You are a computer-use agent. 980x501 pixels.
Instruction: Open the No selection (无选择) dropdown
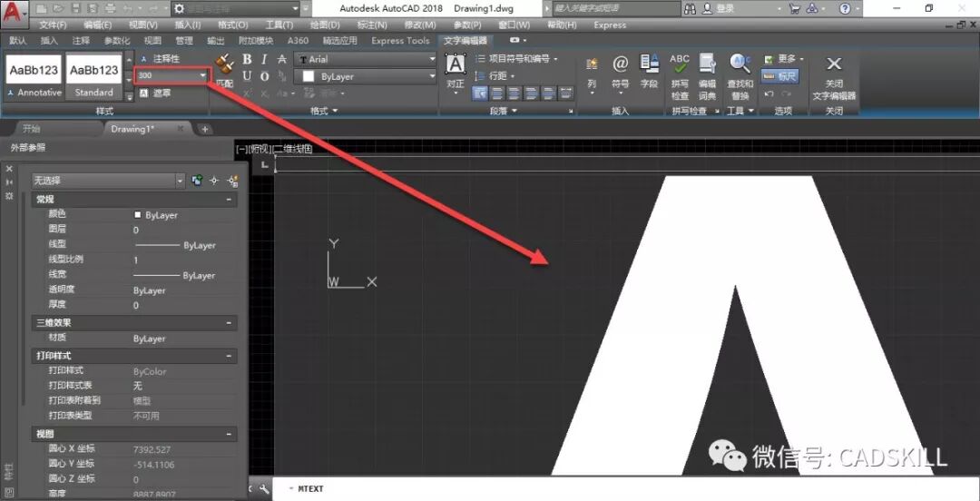coord(109,181)
